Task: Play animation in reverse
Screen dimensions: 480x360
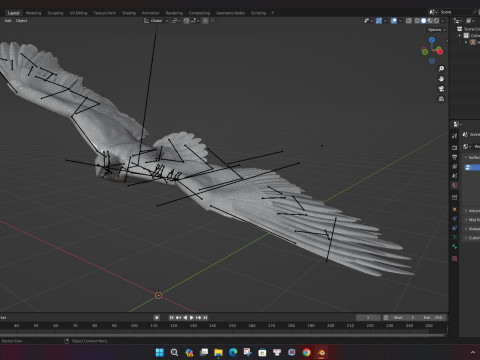Action: [x=185, y=317]
